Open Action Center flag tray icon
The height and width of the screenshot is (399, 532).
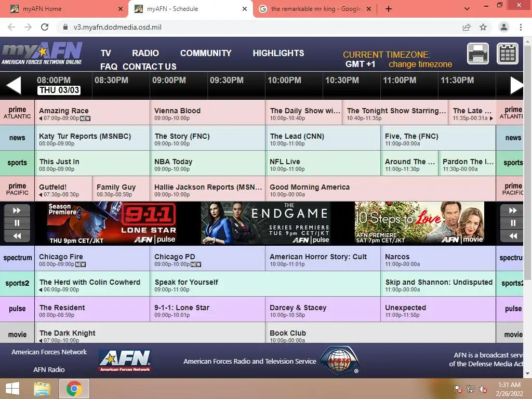458,389
